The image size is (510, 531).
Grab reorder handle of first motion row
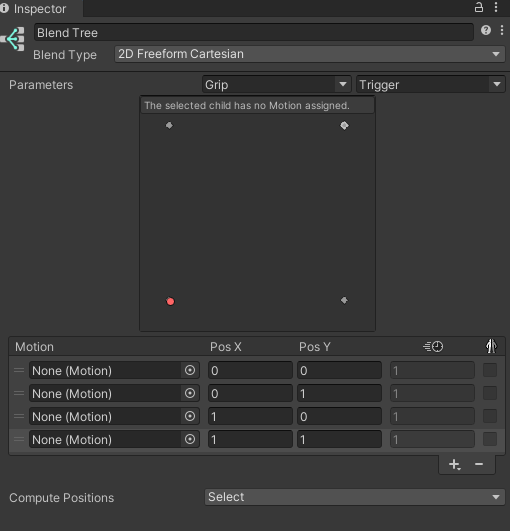tap(19, 370)
